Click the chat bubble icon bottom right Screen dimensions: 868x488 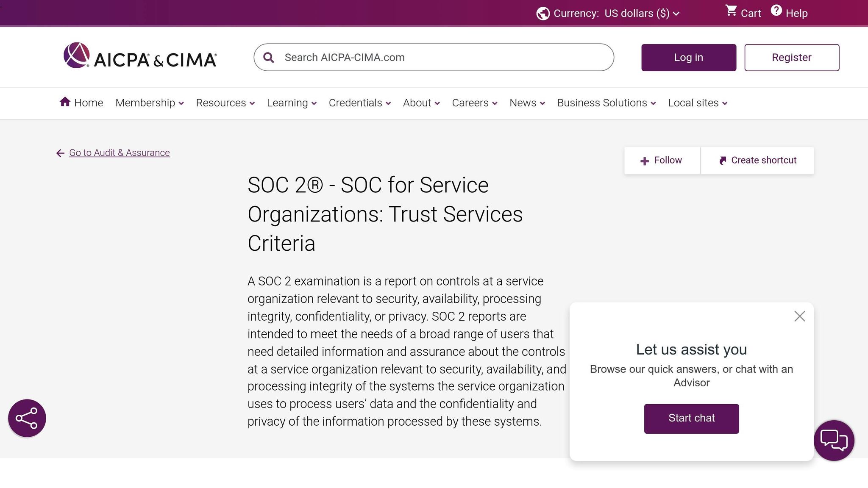pyautogui.click(x=834, y=441)
